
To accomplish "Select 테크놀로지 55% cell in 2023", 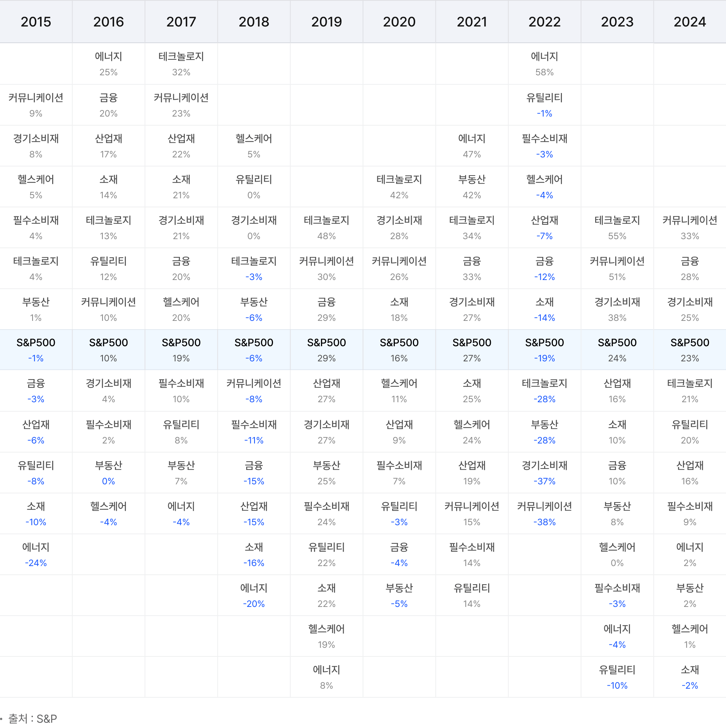I will [x=617, y=228].
